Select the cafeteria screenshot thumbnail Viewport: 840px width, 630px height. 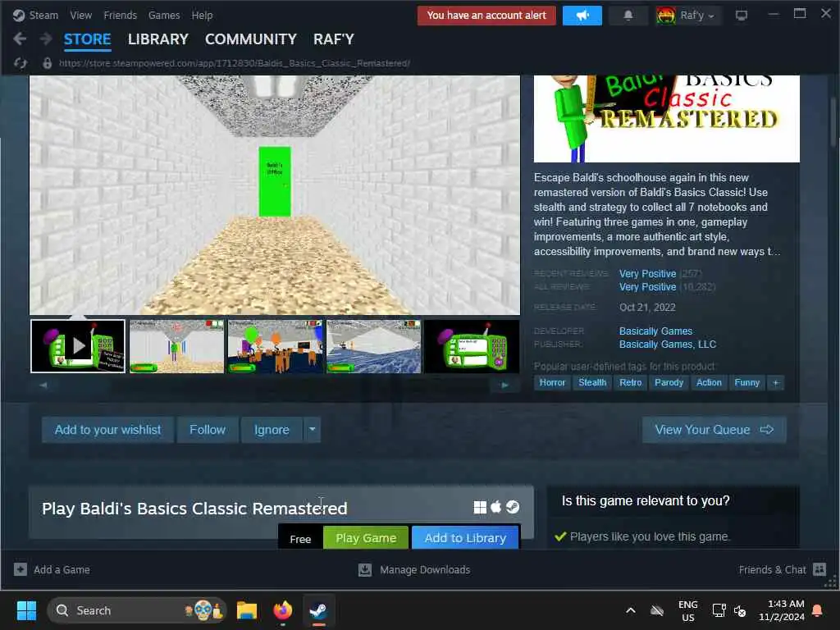pyautogui.click(x=276, y=346)
